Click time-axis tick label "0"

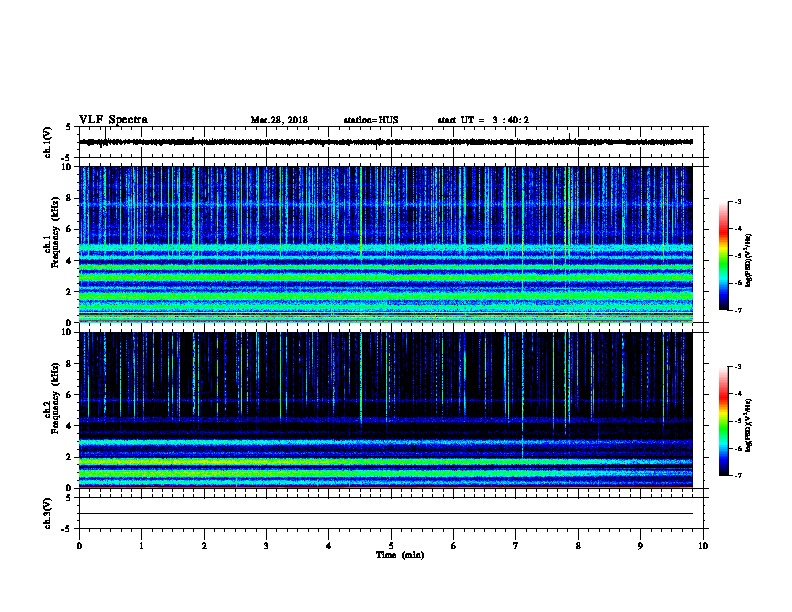tap(79, 546)
